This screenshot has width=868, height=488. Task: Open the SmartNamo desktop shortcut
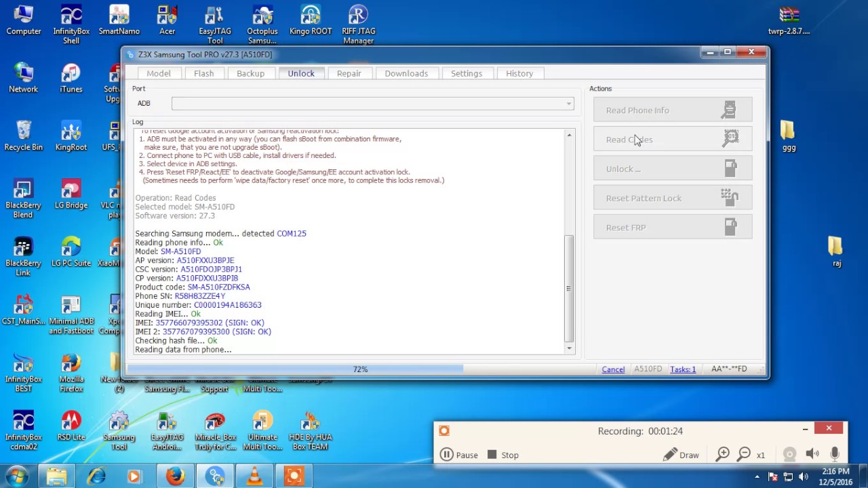(x=119, y=20)
